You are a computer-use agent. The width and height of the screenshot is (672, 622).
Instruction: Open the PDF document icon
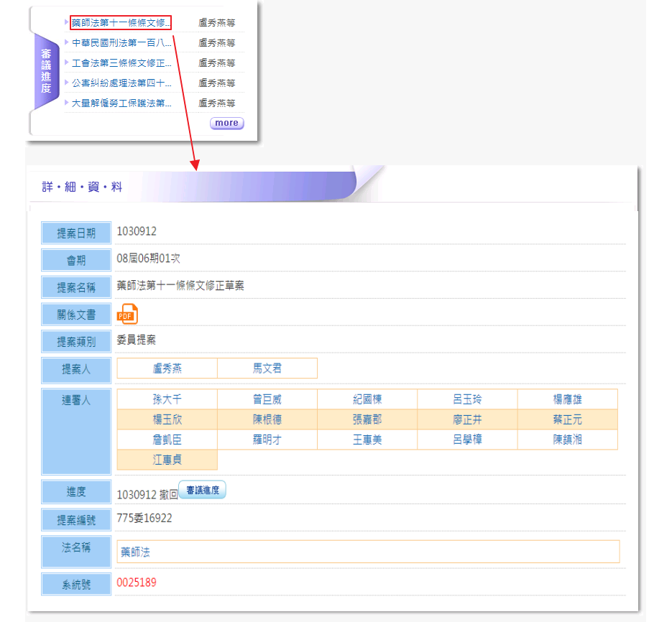[x=126, y=314]
